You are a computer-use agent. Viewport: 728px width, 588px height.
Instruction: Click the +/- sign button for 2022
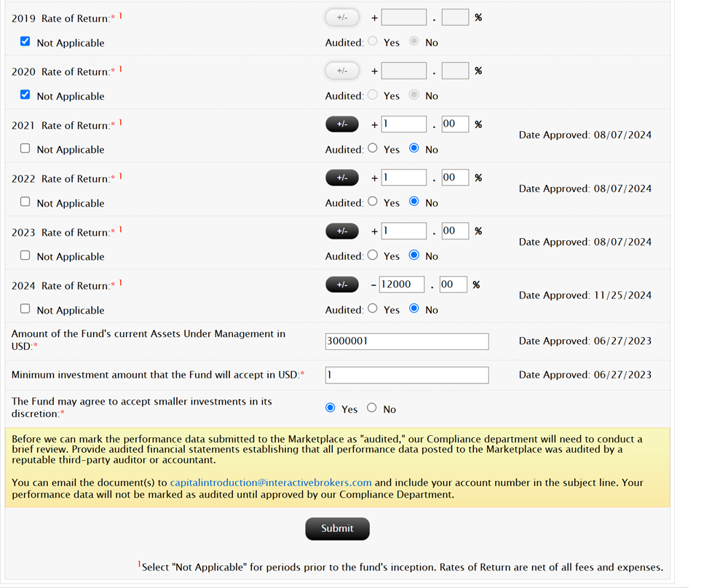tap(342, 177)
